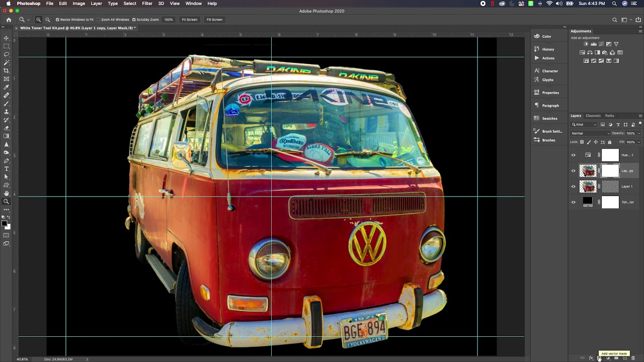
Task: Hide the Layer 1 layer
Action: (x=573, y=187)
